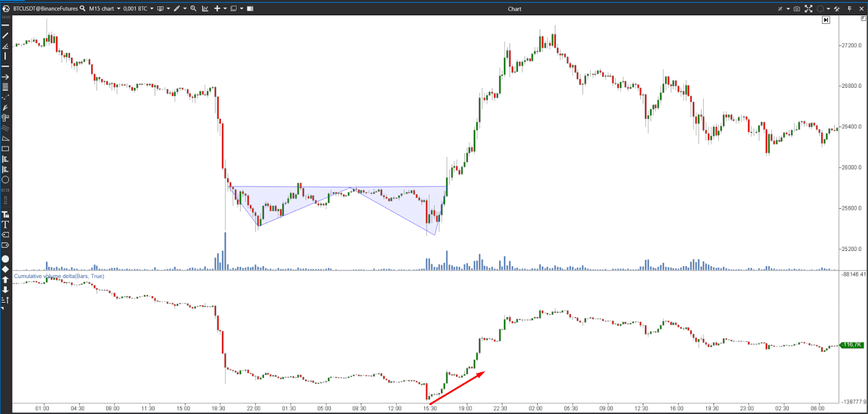Image resolution: width=868 pixels, height=414 pixels.
Task: Select the combined up-down arrows tool
Action: coord(5,300)
